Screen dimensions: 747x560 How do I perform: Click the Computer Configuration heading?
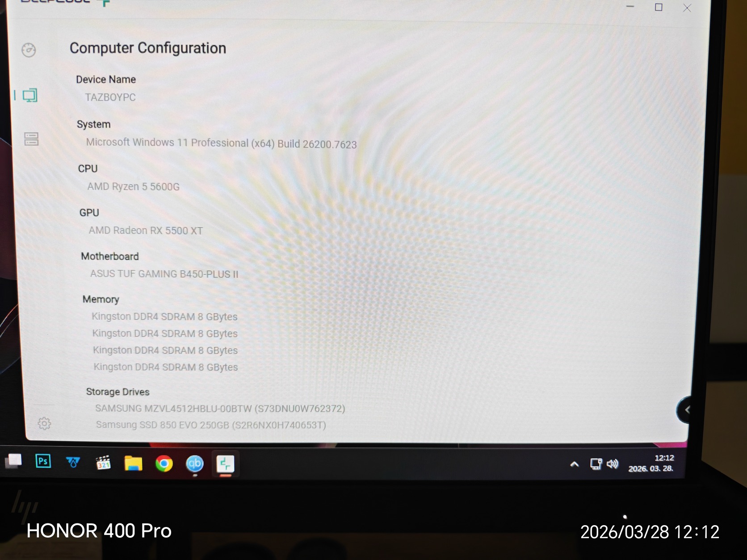[148, 48]
